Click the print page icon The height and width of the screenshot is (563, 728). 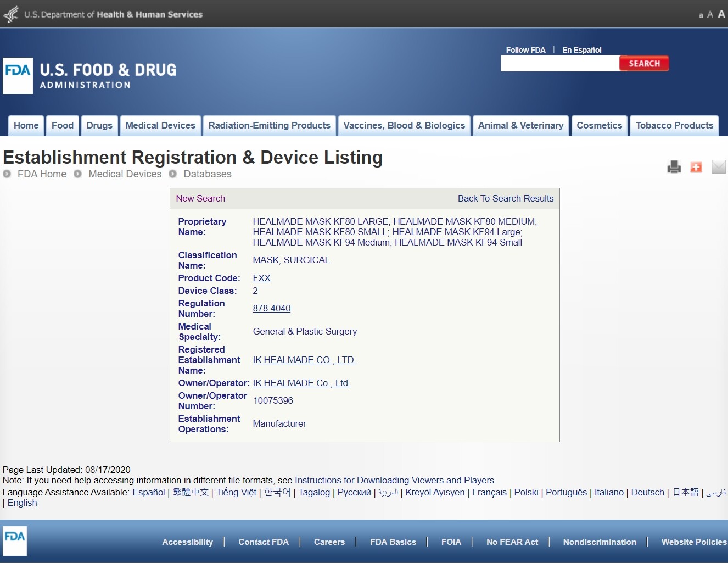(x=674, y=167)
